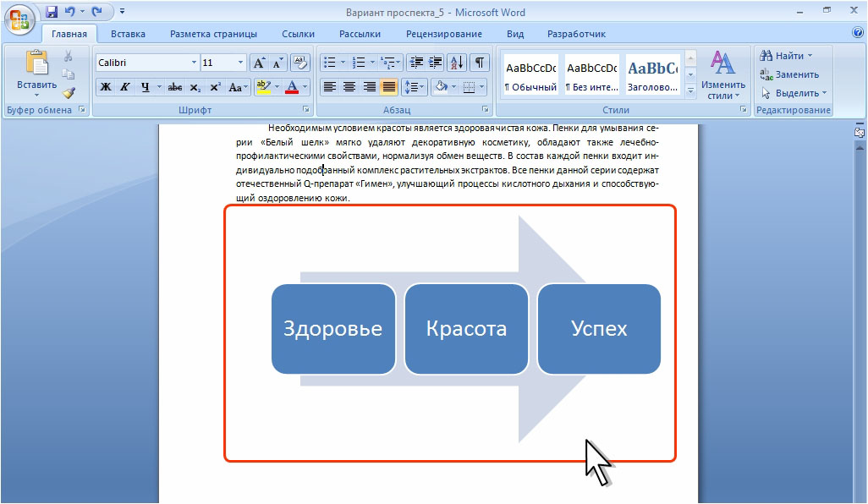This screenshot has height=504, width=868.
Task: Expand Вставить paste options arrow
Action: (x=36, y=95)
